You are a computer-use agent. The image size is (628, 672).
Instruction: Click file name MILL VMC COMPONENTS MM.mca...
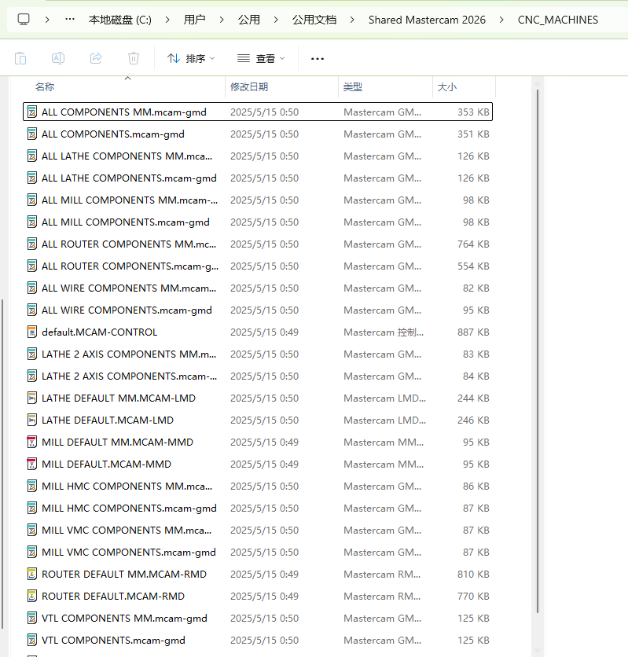pyautogui.click(x=127, y=531)
